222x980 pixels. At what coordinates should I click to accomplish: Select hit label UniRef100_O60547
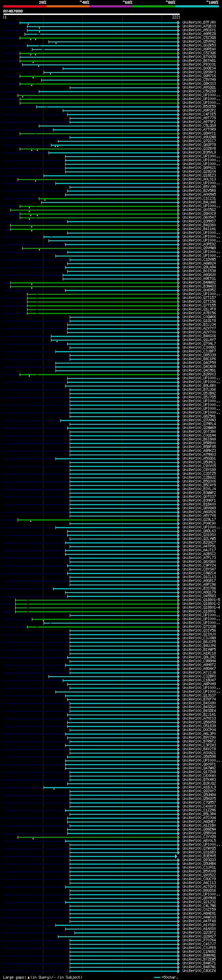[x=199, y=218]
